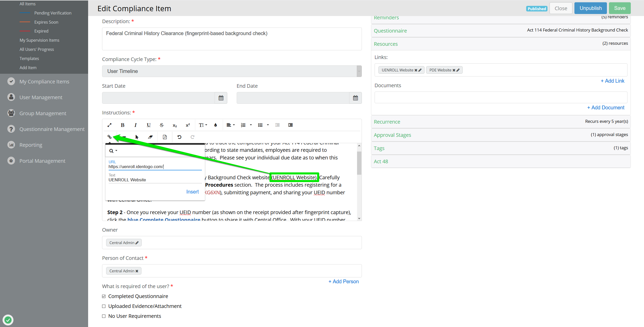Expand the Recurrence section
Image resolution: width=644 pixels, height=327 pixels.
pyautogui.click(x=387, y=122)
